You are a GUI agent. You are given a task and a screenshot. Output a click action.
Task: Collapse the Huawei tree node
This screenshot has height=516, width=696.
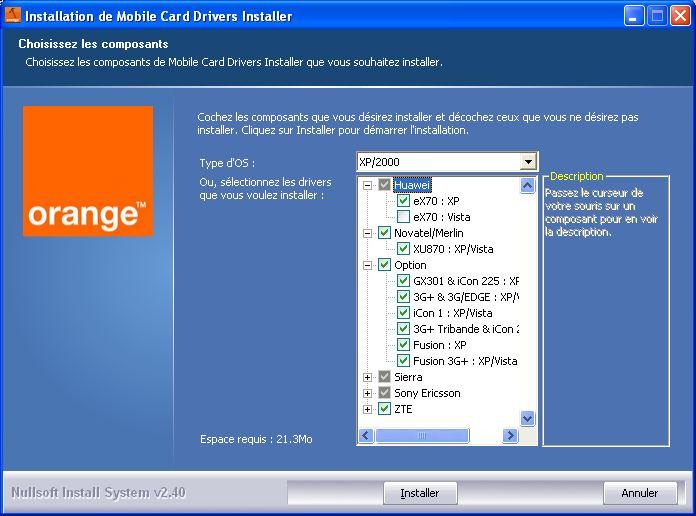click(x=367, y=185)
